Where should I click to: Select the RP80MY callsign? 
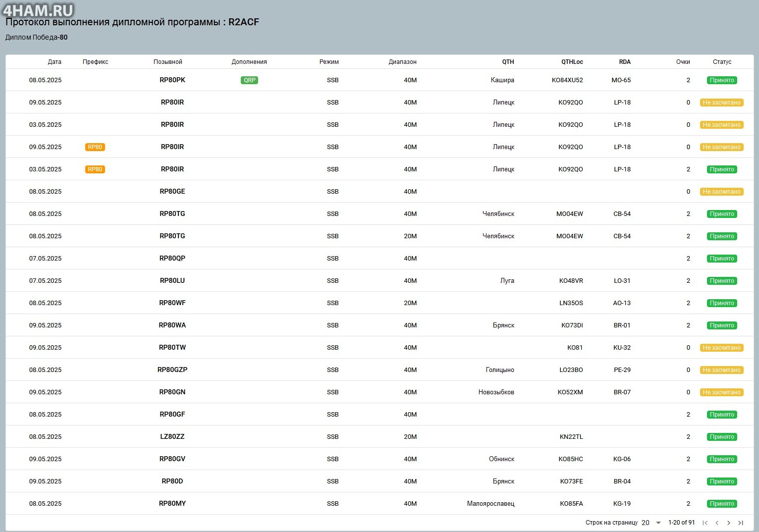[x=172, y=504]
